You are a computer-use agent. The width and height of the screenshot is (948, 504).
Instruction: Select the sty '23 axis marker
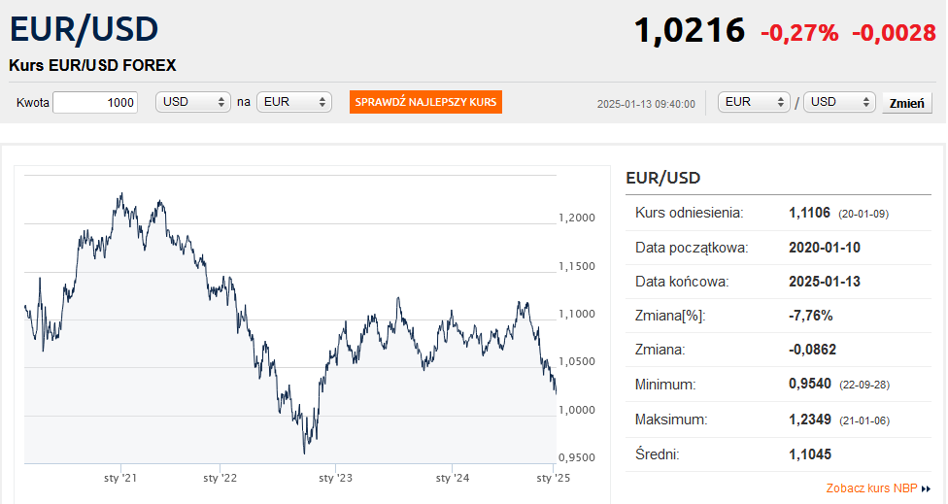point(336,478)
